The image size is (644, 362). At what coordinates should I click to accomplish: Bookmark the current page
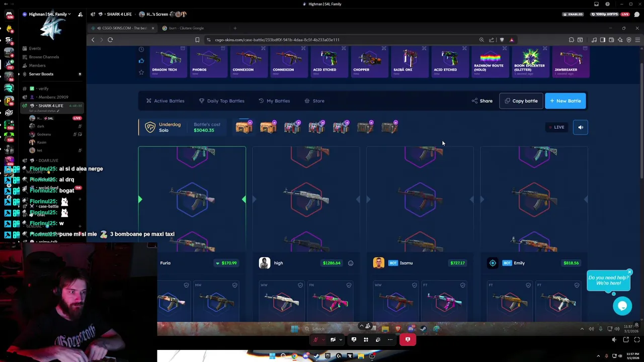tap(197, 40)
